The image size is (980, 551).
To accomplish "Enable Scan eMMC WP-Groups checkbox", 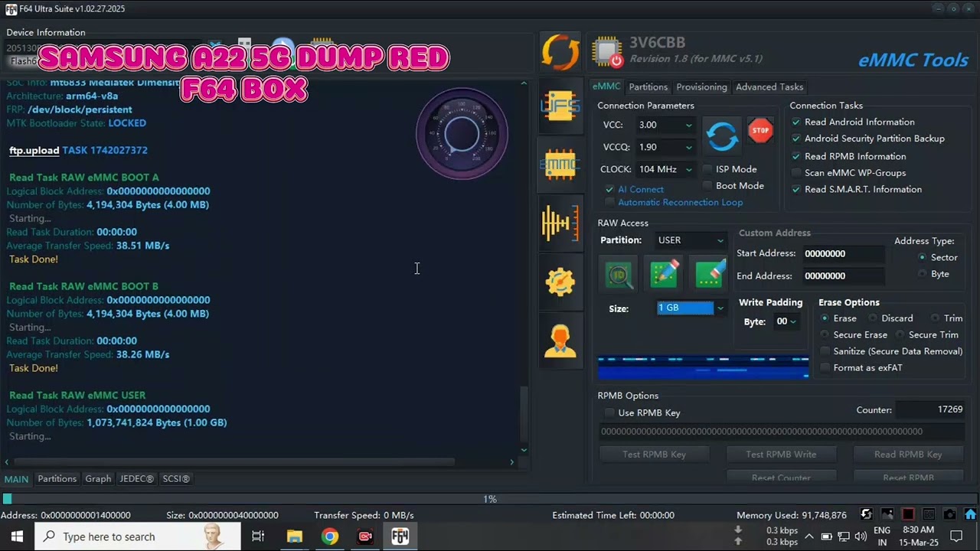I will click(x=796, y=173).
